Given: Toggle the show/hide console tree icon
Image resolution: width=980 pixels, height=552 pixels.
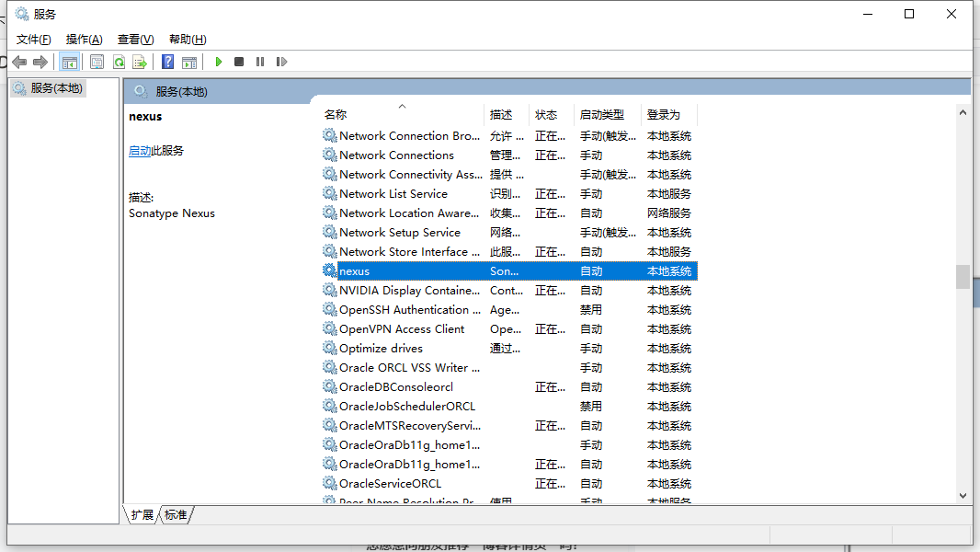Looking at the screenshot, I should pos(69,62).
